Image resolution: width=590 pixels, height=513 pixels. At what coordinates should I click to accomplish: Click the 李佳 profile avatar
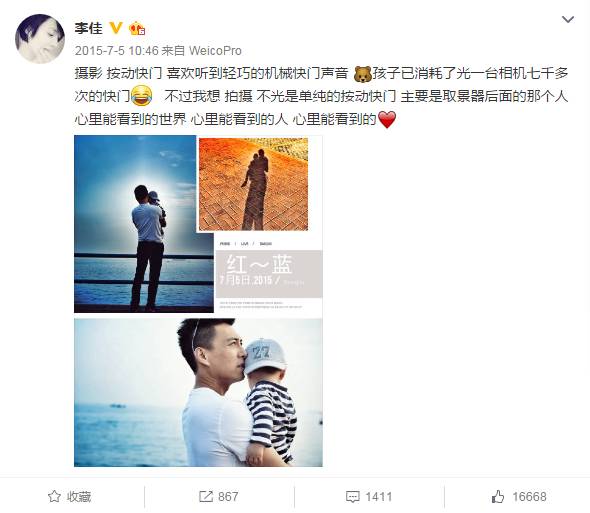[40, 39]
